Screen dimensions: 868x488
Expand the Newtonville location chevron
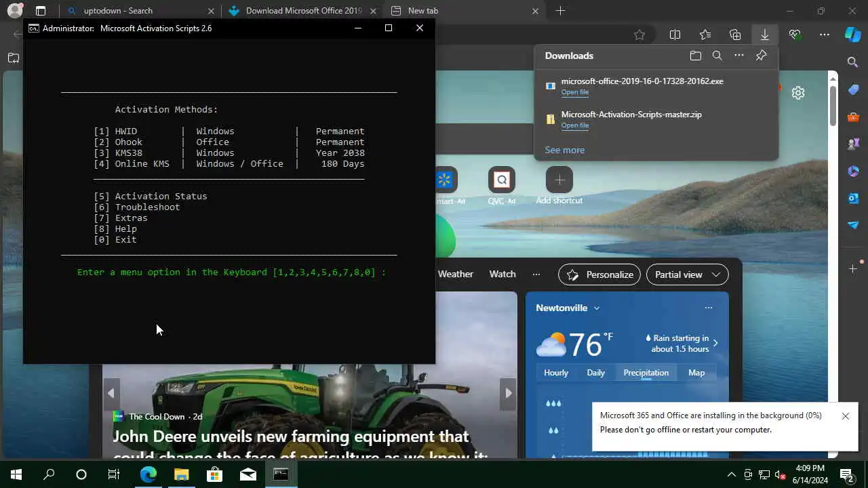597,308
